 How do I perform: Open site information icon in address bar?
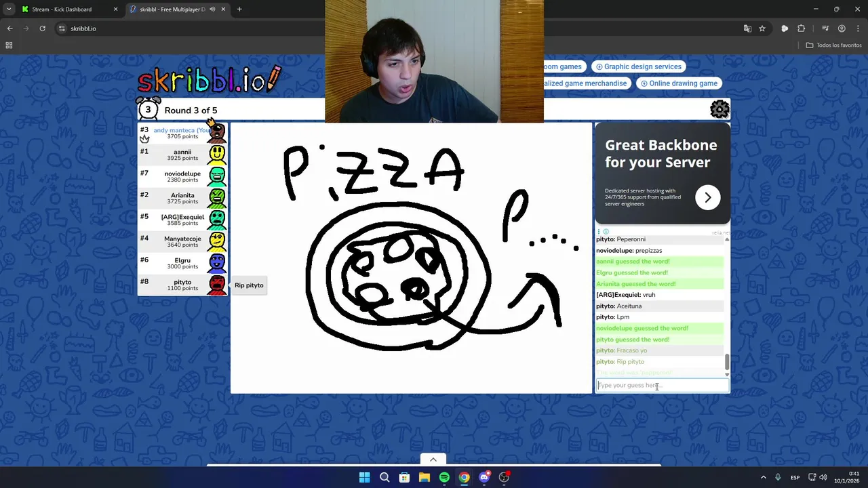pos(62,28)
